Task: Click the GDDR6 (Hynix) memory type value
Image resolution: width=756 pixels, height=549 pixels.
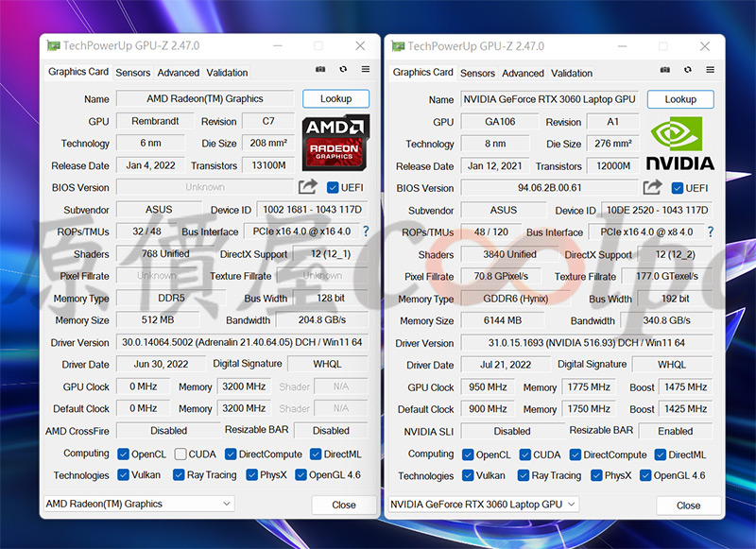Action: (x=515, y=299)
